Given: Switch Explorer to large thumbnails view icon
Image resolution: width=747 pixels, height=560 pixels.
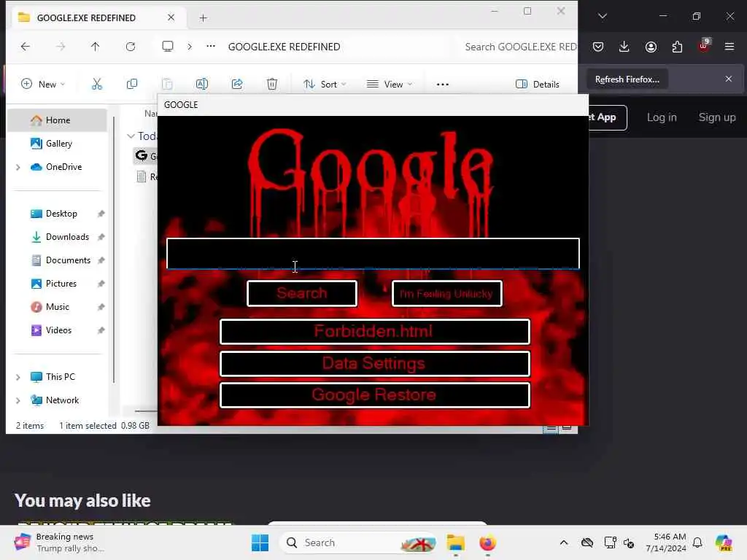Looking at the screenshot, I should point(566,427).
